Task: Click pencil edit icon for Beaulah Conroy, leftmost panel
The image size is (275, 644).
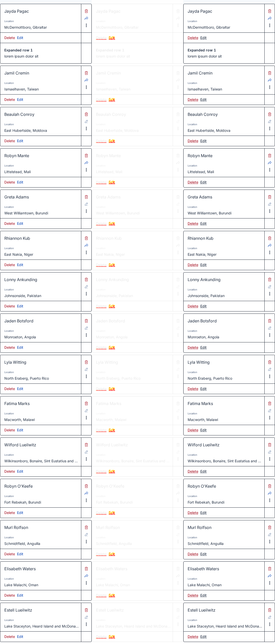Action: coord(86,121)
